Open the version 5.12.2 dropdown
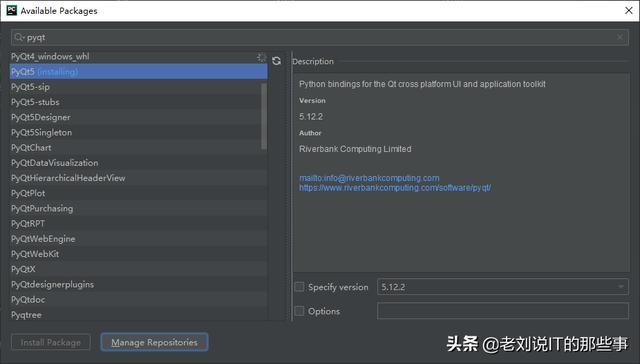This screenshot has height=364, width=640. (503, 287)
